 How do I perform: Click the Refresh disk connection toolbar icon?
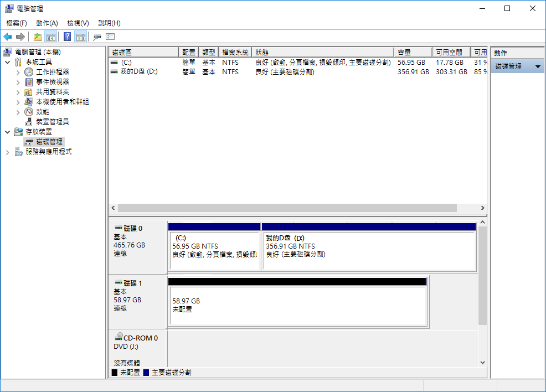97,37
